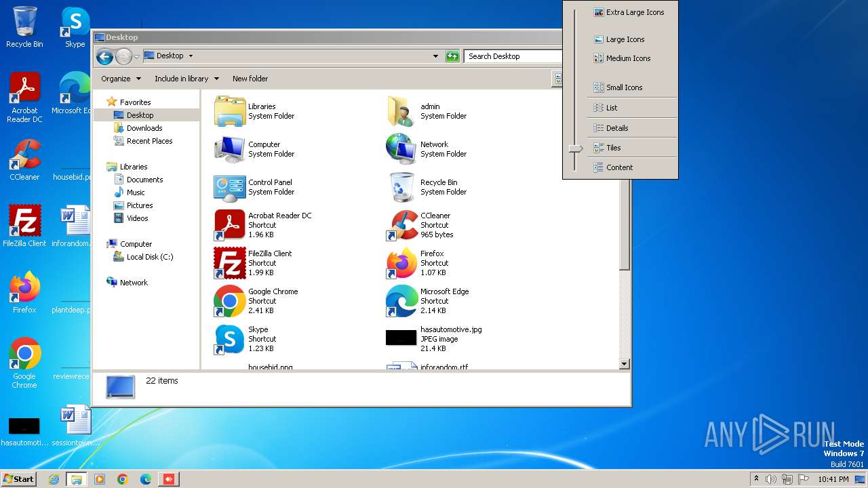Open Downloads in navigation pane

pyautogui.click(x=144, y=128)
